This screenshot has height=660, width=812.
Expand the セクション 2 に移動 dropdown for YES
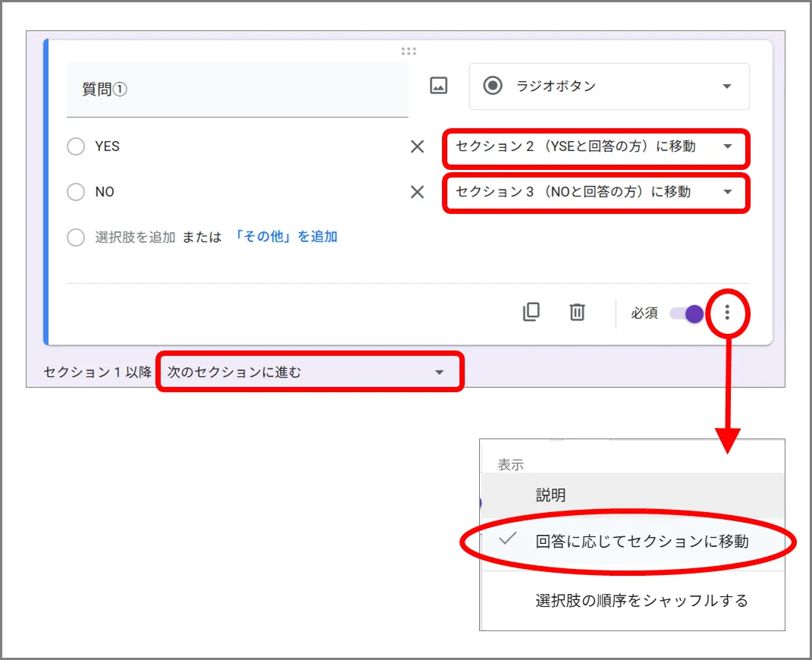(x=596, y=148)
